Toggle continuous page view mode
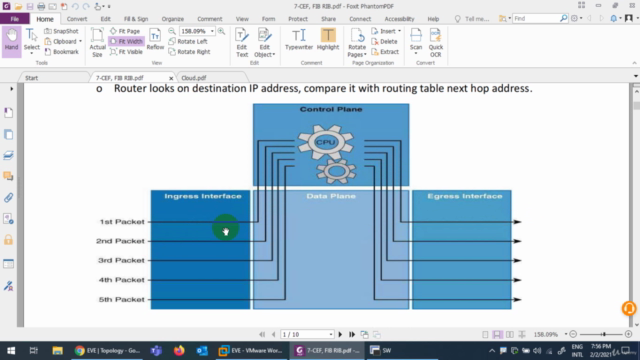 click(x=497, y=334)
